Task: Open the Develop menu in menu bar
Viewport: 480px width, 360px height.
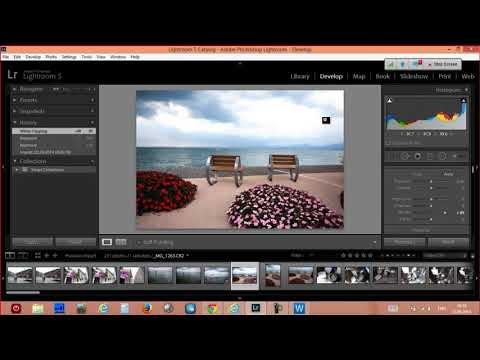Action: (33, 57)
